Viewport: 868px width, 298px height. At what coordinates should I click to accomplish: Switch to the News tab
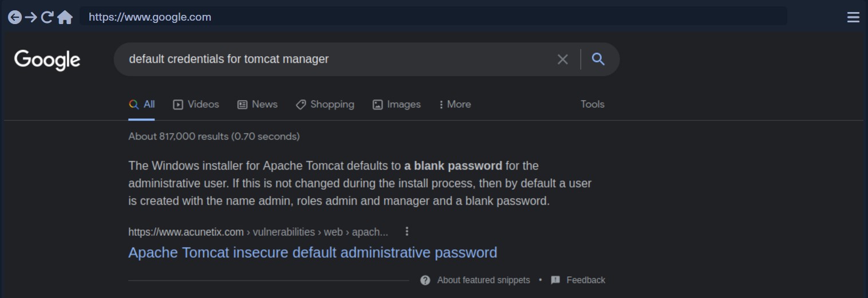coord(257,104)
